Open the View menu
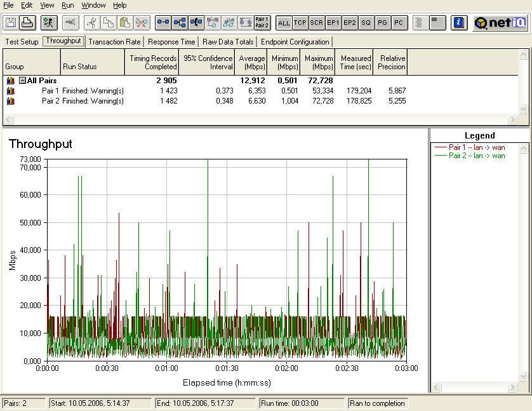The height and width of the screenshot is (411, 532). coord(47,5)
